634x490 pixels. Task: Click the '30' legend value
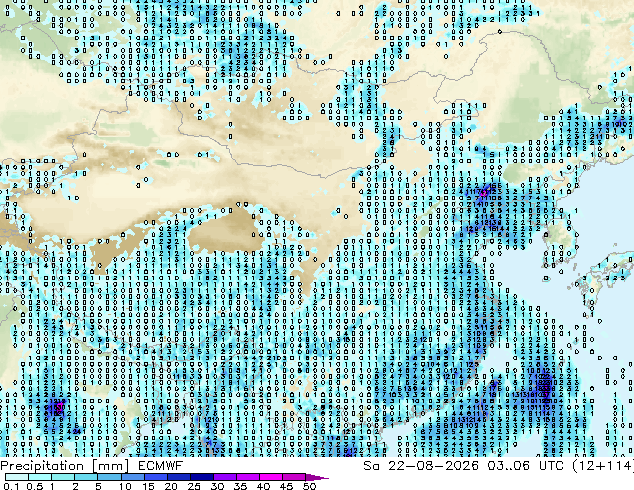pyautogui.click(x=217, y=486)
